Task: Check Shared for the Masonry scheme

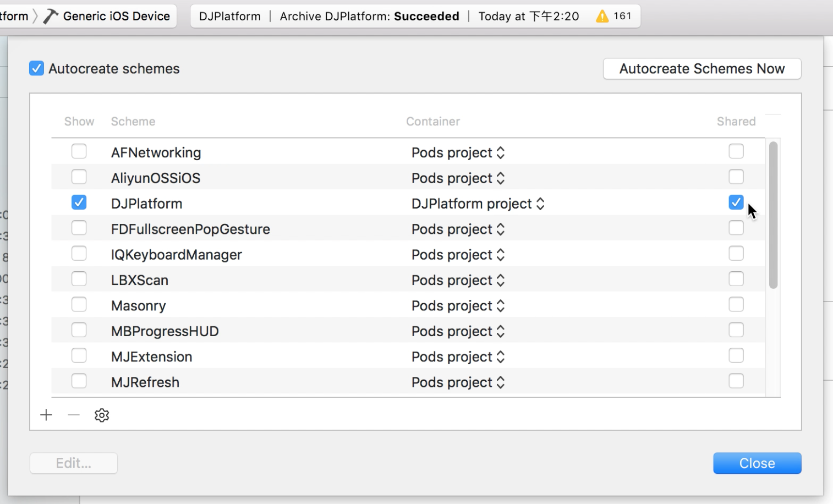Action: [x=736, y=305]
